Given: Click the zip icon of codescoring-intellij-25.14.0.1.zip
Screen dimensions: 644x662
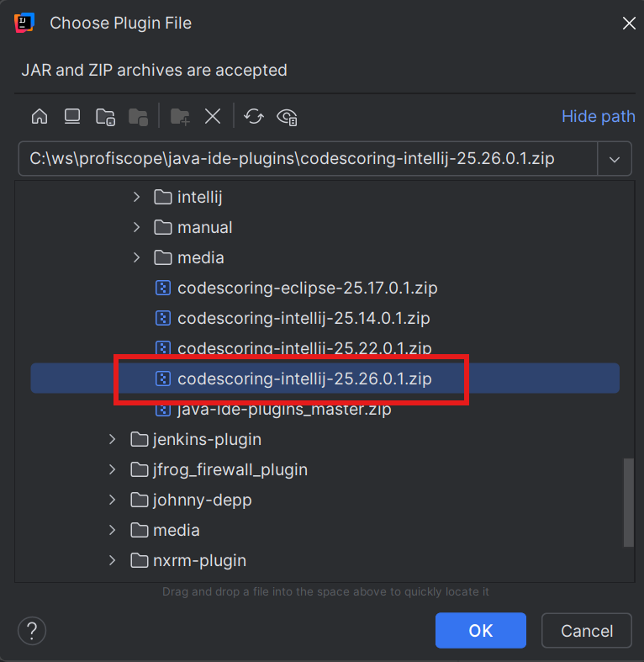Looking at the screenshot, I should [163, 318].
